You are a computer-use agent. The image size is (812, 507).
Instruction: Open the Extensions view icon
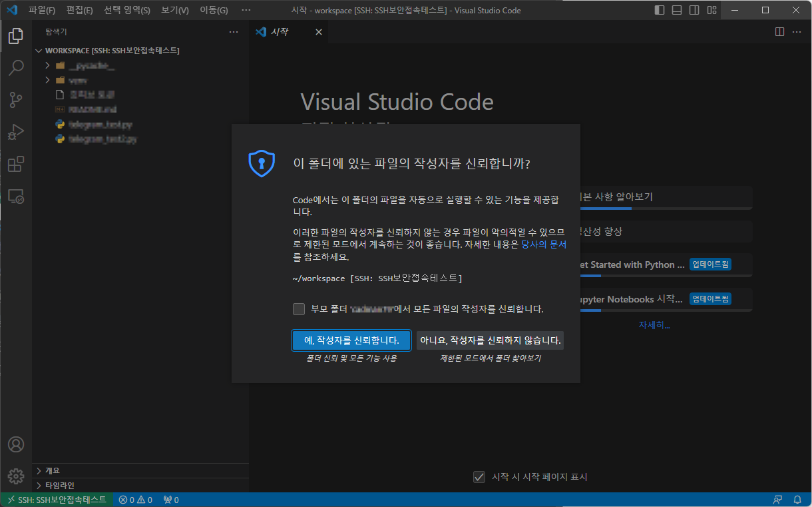(x=16, y=164)
